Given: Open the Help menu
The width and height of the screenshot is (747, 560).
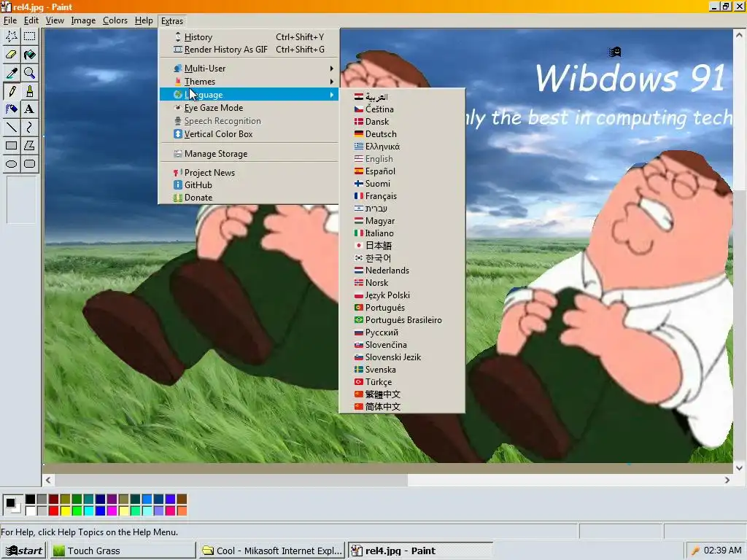Looking at the screenshot, I should tap(144, 20).
